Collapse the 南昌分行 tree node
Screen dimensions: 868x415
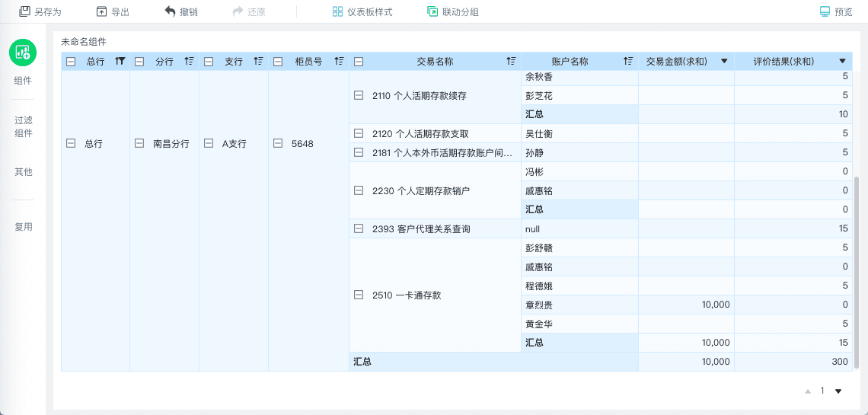coord(139,143)
